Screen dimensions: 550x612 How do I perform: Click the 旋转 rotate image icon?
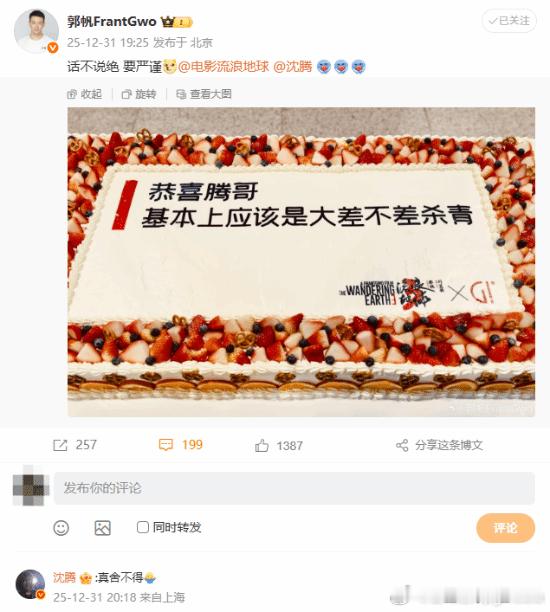click(x=126, y=94)
